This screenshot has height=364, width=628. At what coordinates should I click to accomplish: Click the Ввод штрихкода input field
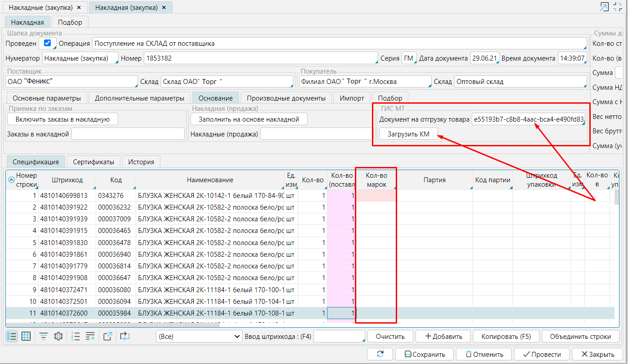(339, 336)
